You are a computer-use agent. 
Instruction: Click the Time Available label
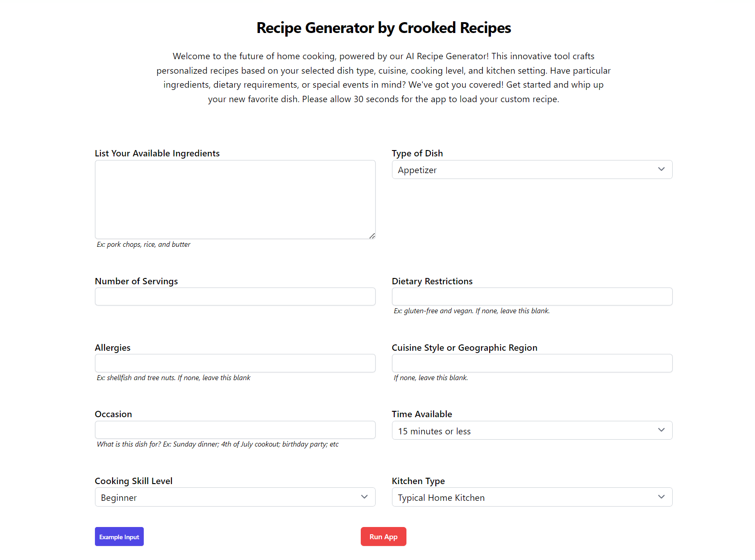coord(422,414)
